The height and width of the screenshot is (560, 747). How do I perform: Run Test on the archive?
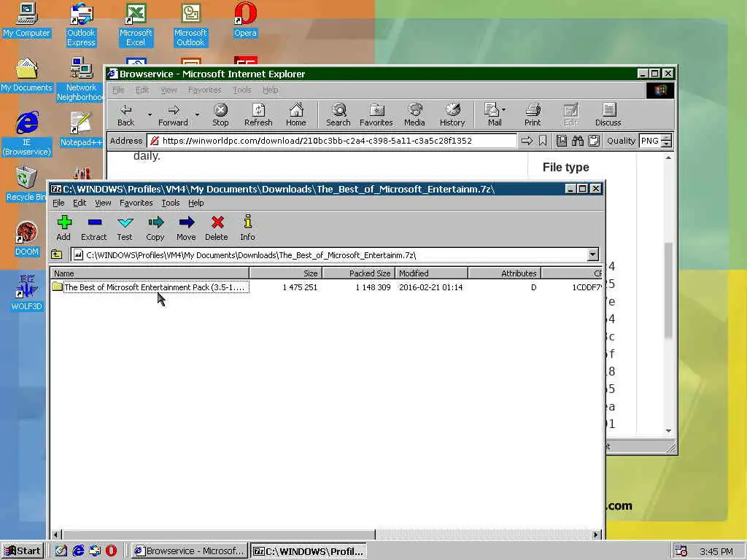point(125,228)
